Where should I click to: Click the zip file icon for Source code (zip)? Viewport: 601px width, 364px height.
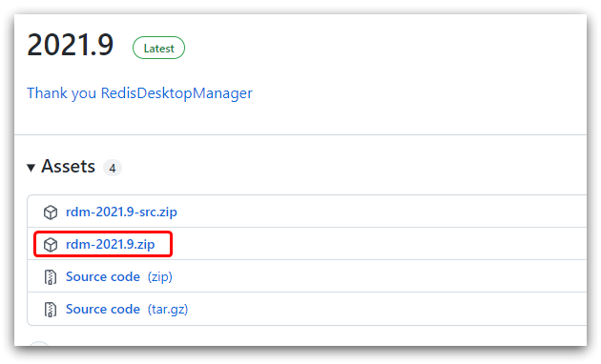click(51, 277)
